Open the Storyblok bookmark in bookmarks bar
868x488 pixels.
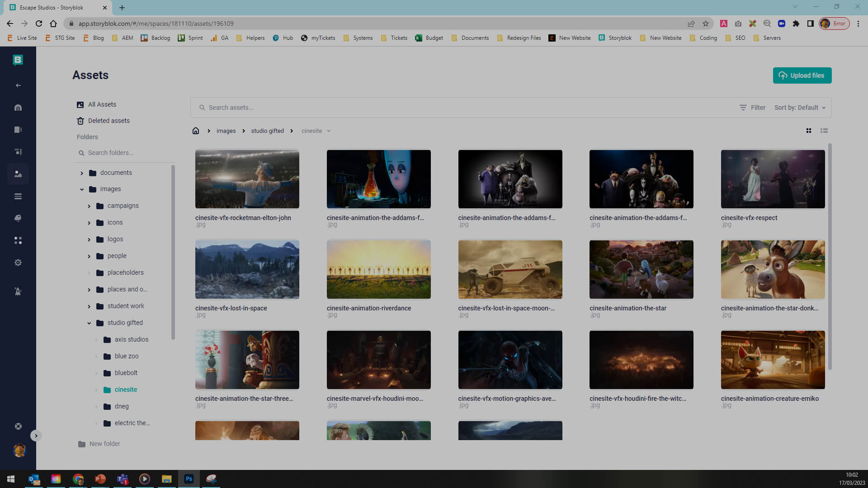click(615, 38)
